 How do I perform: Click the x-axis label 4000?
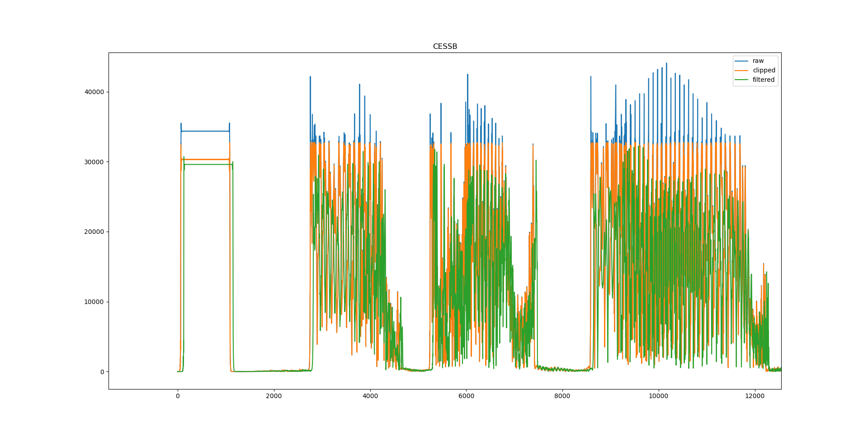click(x=370, y=396)
